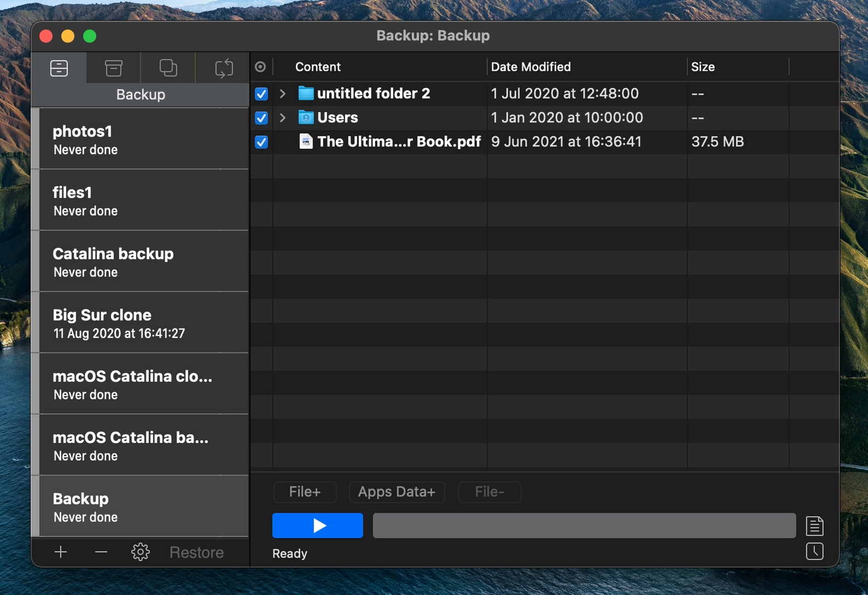Screen dimensions: 868x595
Task: Click the File+ button
Action: click(x=305, y=492)
